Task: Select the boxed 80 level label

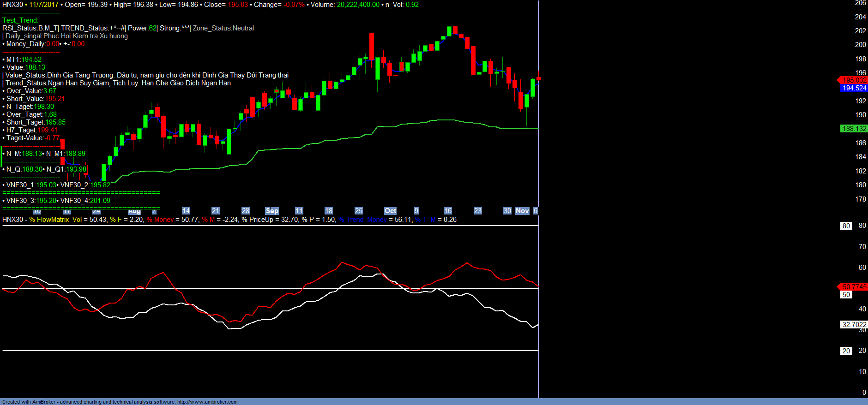Action: click(846, 226)
